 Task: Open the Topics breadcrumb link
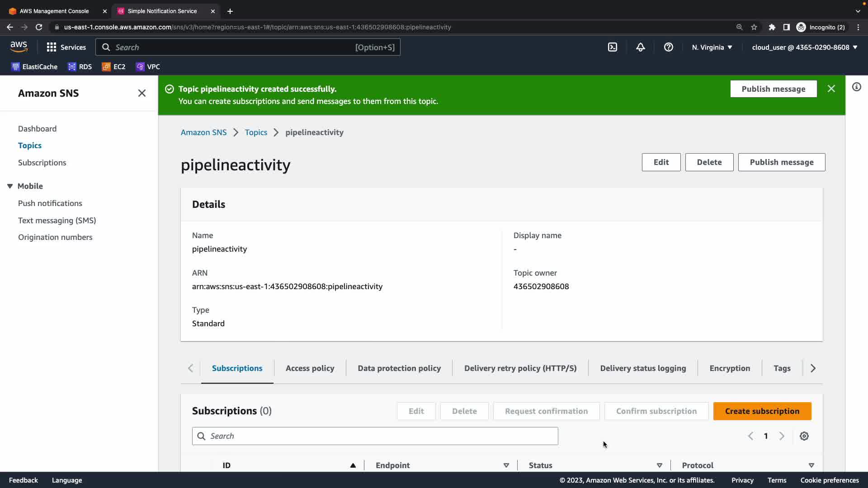(256, 132)
